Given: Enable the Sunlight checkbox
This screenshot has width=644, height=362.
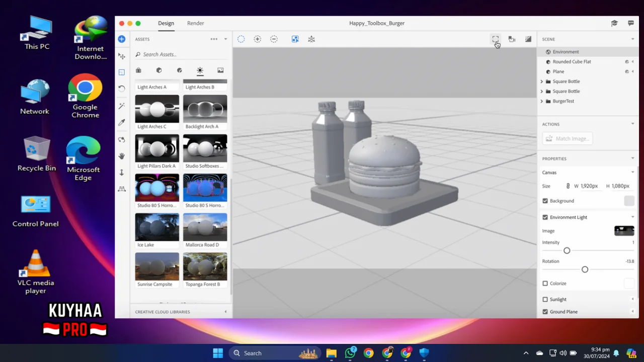Looking at the screenshot, I should pos(545,300).
